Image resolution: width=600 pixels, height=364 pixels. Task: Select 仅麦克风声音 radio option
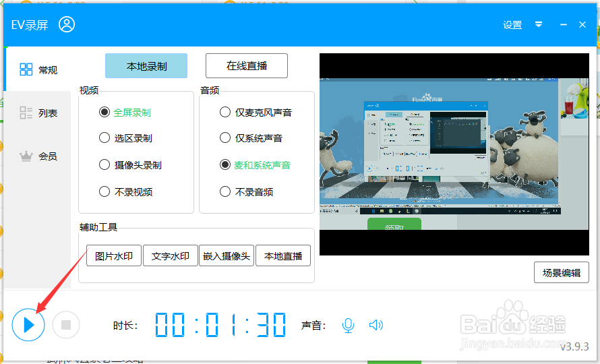coord(256,112)
